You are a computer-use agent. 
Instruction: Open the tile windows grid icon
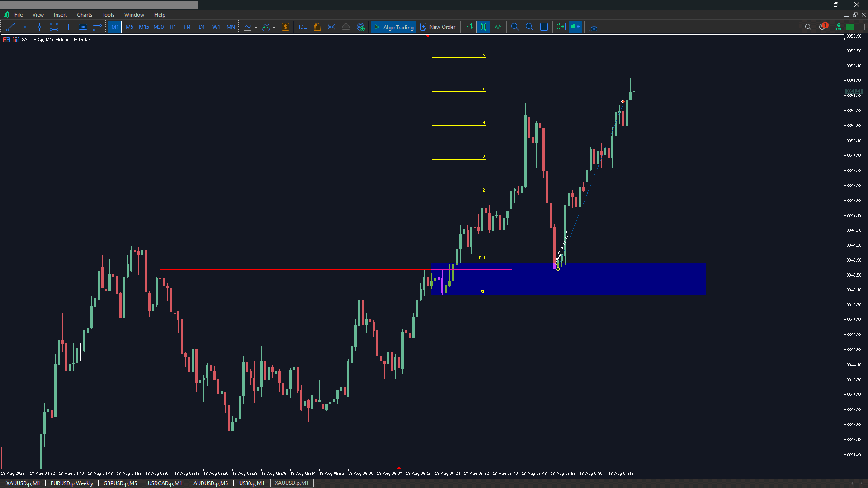(x=544, y=27)
